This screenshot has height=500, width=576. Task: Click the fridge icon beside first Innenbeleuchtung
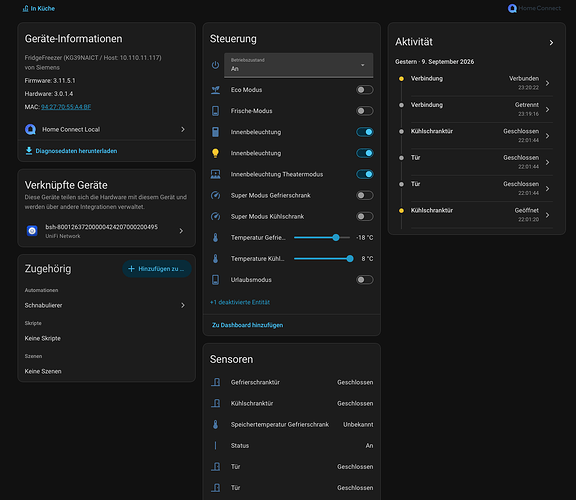[x=216, y=132]
